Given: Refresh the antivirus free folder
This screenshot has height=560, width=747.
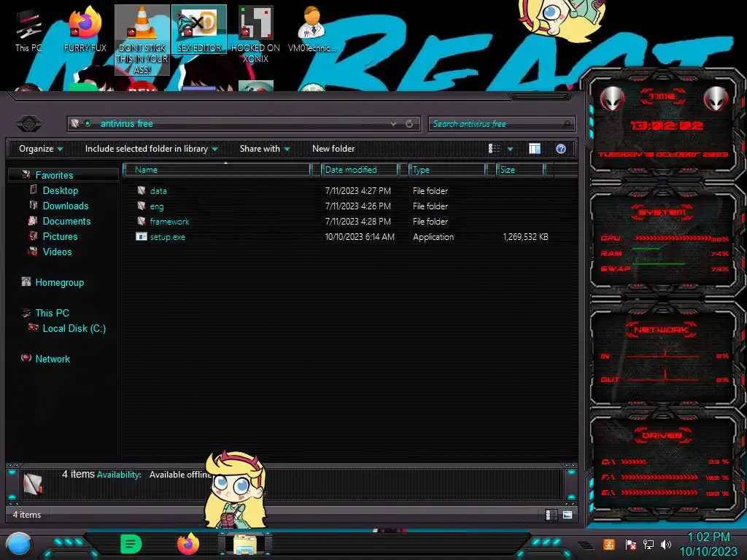Looking at the screenshot, I should coord(409,124).
